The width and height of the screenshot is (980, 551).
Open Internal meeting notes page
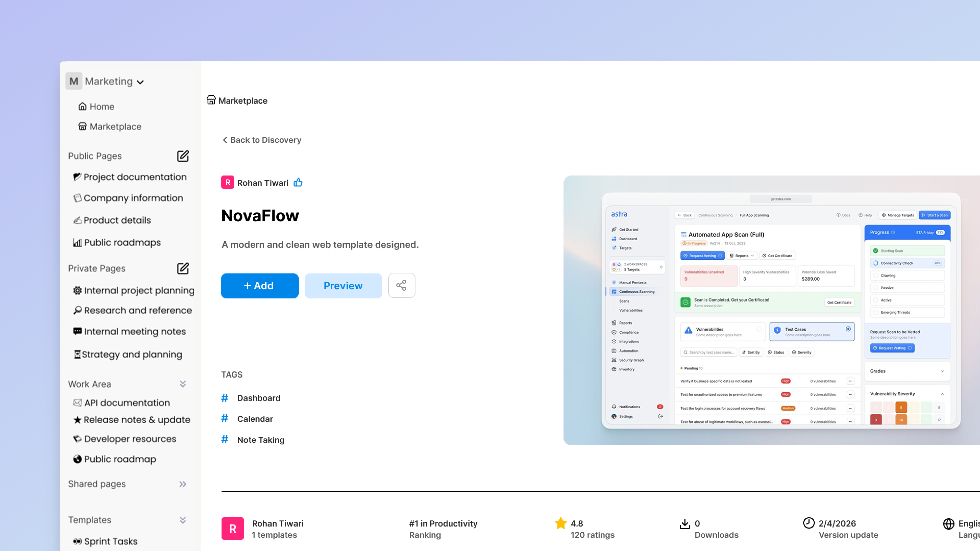[x=135, y=332]
